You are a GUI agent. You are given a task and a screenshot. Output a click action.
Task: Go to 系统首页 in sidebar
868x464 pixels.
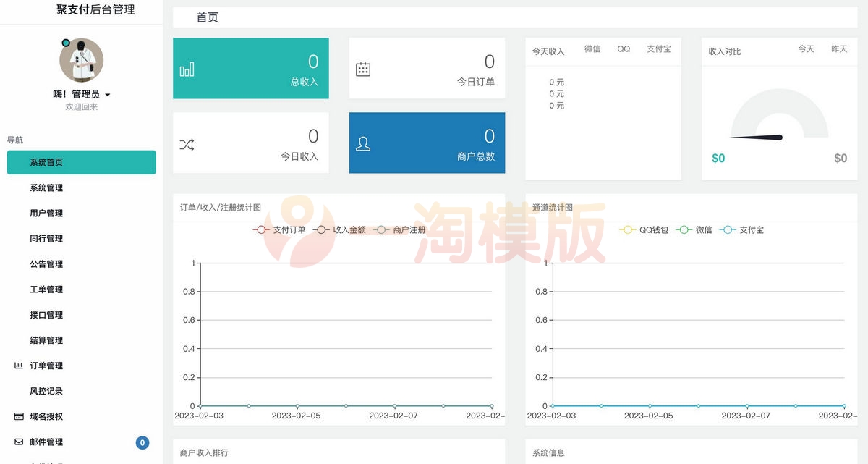click(x=82, y=162)
